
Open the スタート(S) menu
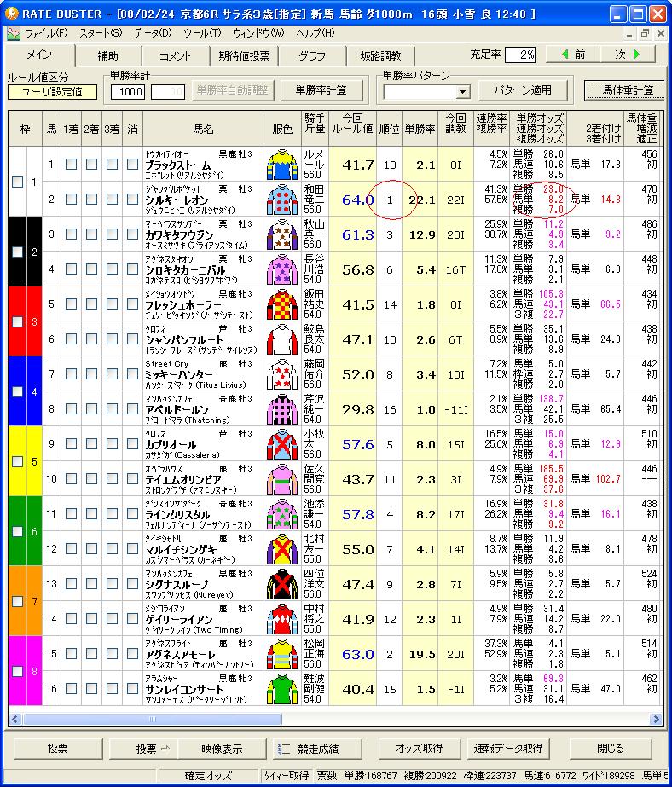101,33
